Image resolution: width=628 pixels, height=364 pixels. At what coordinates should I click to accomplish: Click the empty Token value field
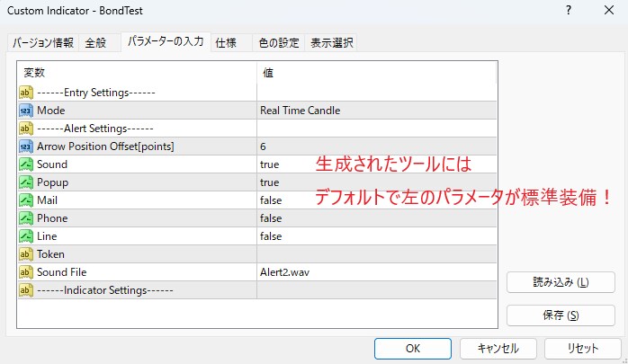point(376,254)
